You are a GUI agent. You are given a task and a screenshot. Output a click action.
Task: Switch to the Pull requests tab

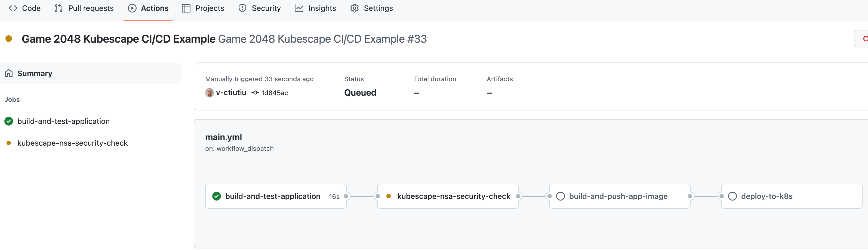tap(84, 8)
